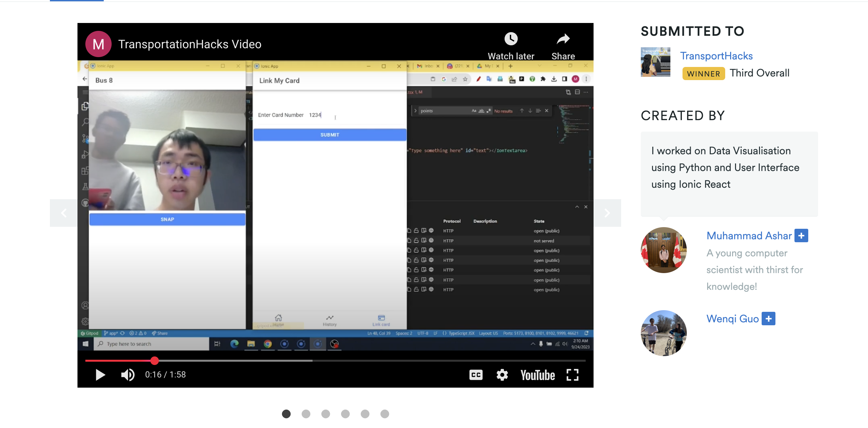
Task: Follow Wenqi Guo with plus button
Action: click(768, 318)
